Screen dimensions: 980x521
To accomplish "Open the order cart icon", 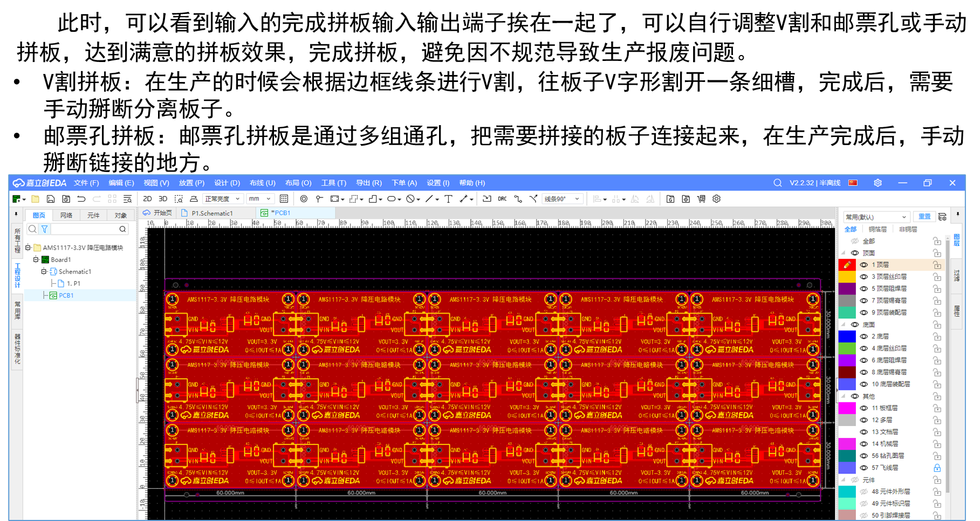I will [x=701, y=199].
